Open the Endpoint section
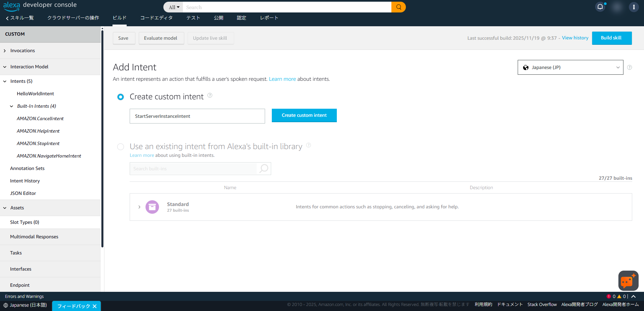Screen dimensions: 644x311 (x=20, y=285)
